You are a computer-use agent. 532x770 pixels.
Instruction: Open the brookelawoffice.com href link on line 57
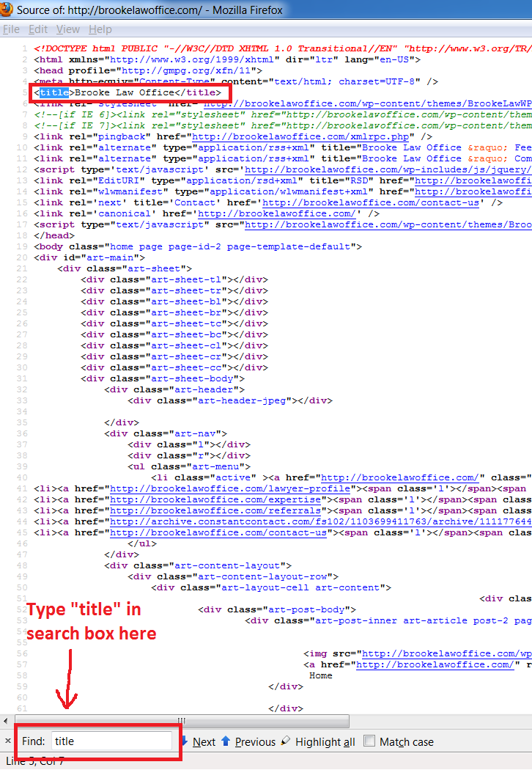click(x=435, y=664)
